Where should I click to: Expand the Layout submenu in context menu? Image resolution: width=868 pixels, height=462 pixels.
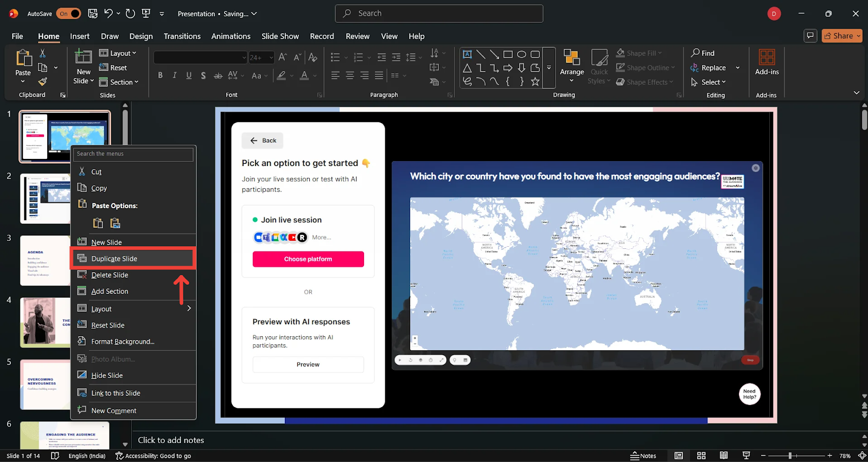(x=133, y=309)
